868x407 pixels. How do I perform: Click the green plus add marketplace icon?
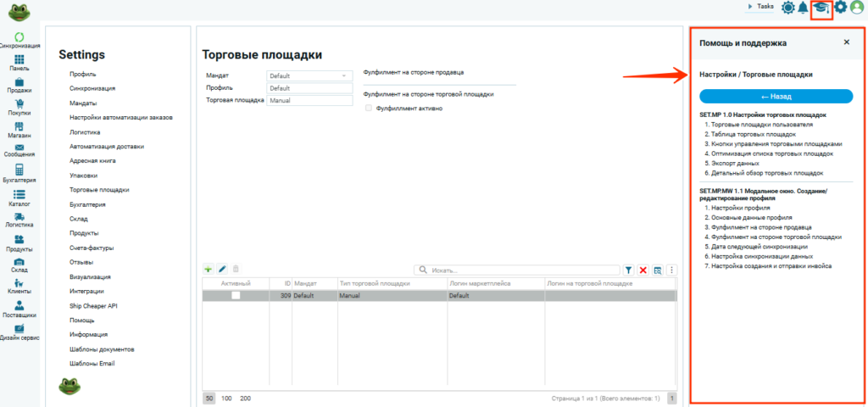coord(208,270)
